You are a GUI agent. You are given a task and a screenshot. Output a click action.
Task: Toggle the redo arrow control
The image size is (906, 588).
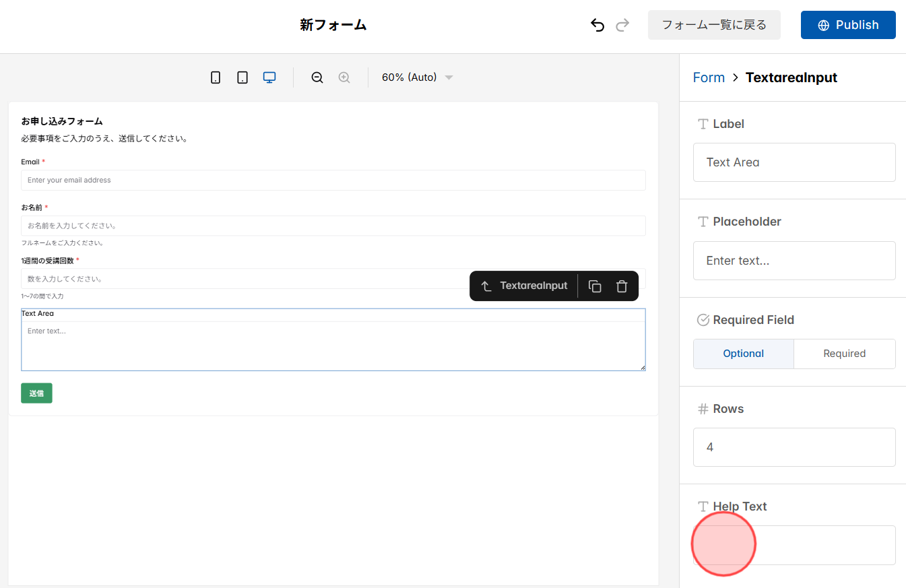coord(622,24)
